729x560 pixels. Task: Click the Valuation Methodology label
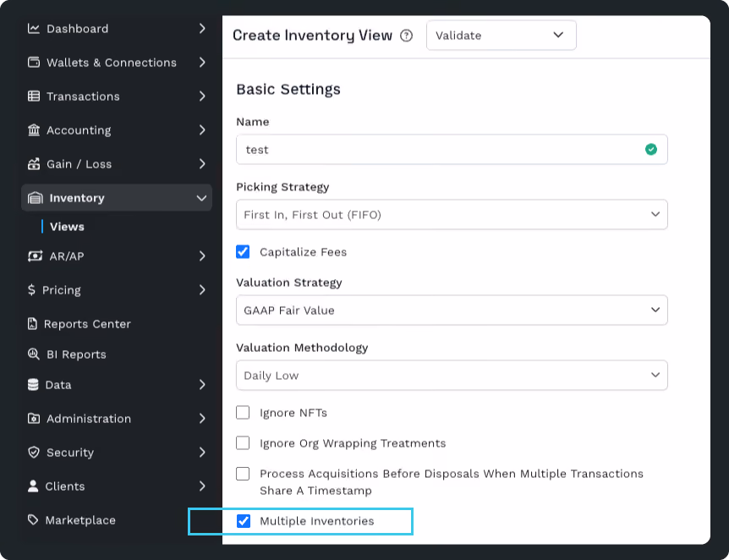[x=302, y=348]
